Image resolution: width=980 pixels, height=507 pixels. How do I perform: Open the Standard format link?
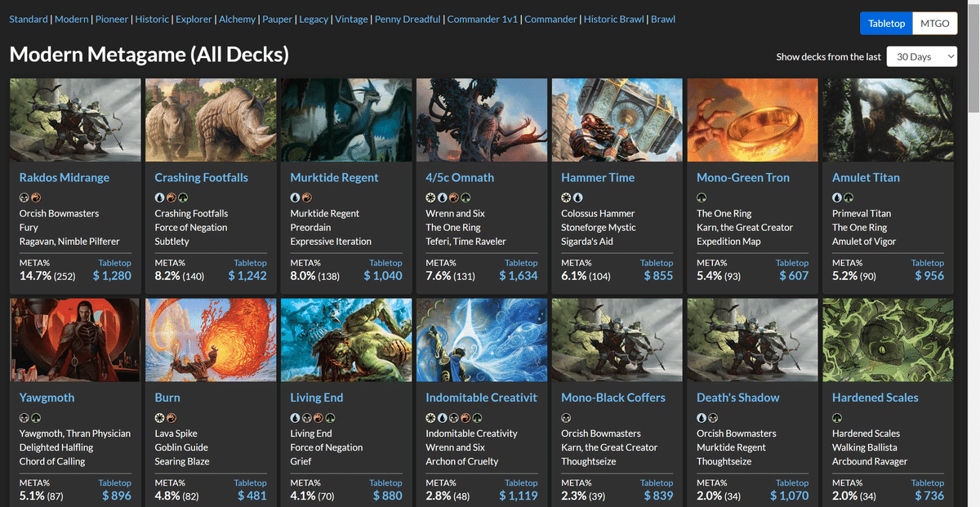[29, 19]
